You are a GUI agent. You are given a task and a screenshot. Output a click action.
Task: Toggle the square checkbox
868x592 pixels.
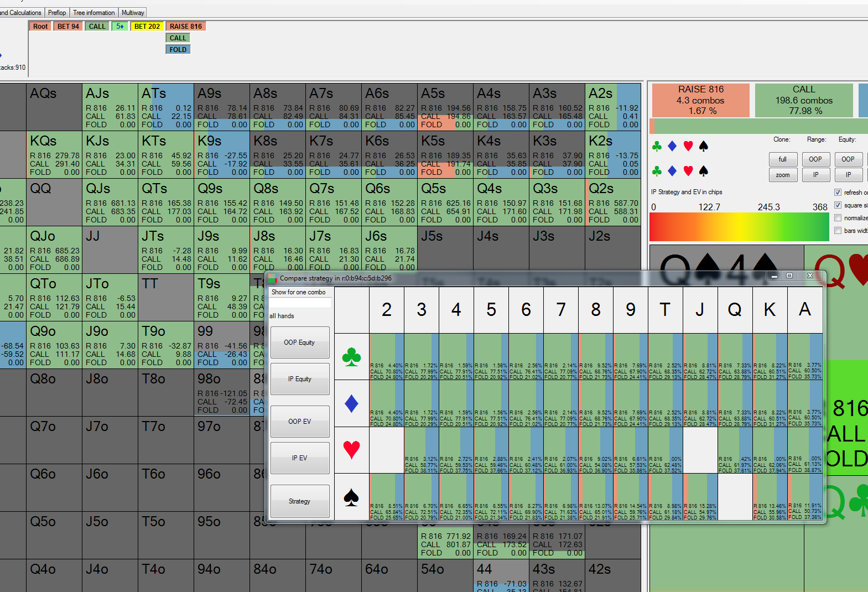click(x=838, y=205)
